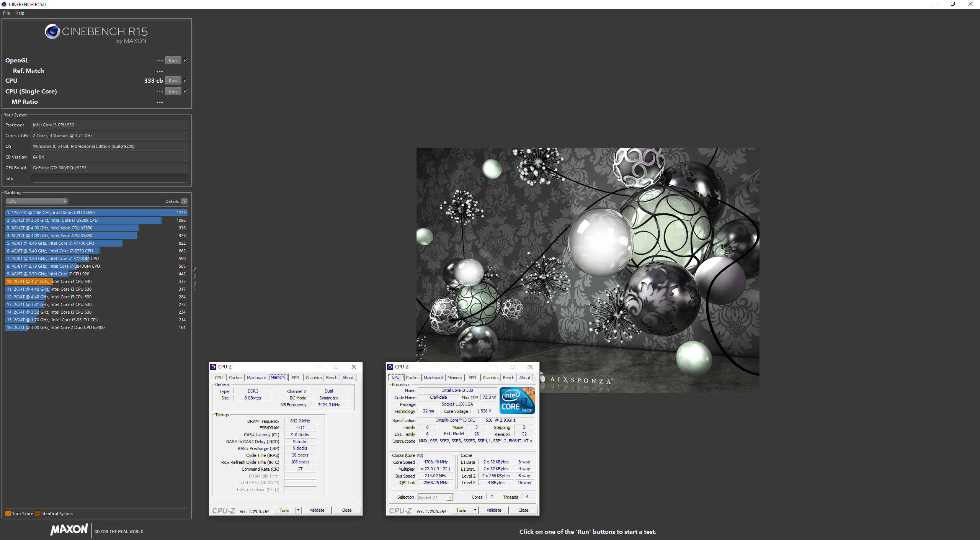Click the Info input field
Screen dimensions: 980x540
click(109, 178)
